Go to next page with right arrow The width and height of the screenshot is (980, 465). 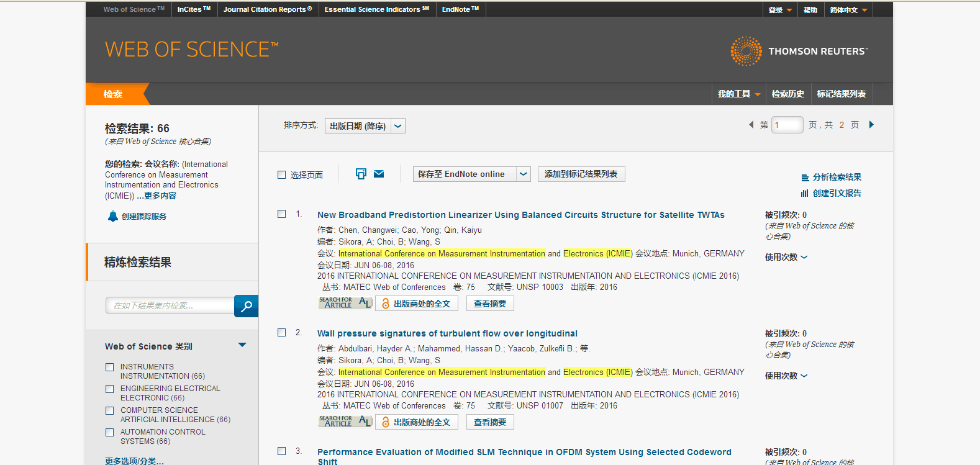(x=871, y=125)
